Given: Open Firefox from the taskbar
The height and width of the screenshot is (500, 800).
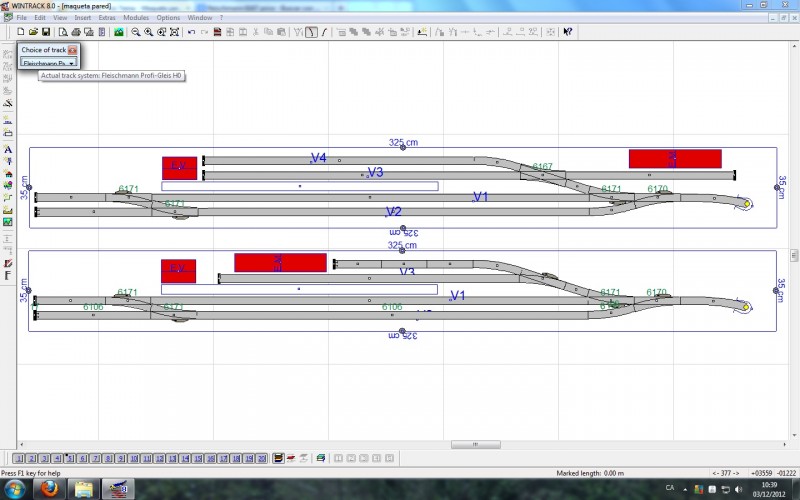Looking at the screenshot, I should click(49, 490).
